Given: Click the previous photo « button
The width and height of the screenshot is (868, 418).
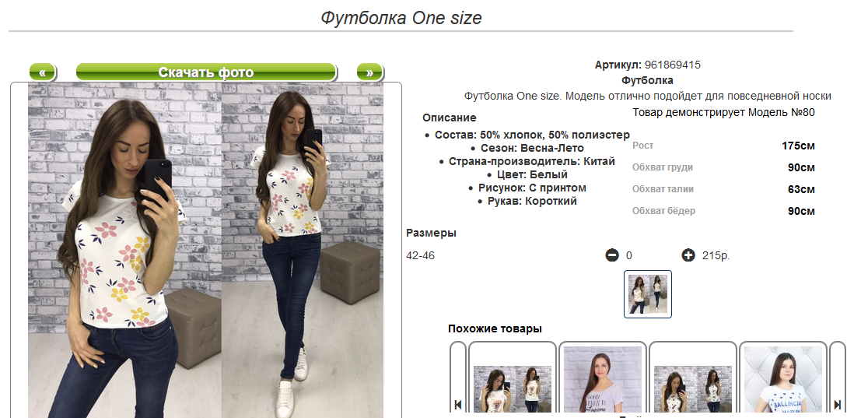Looking at the screenshot, I should [42, 72].
